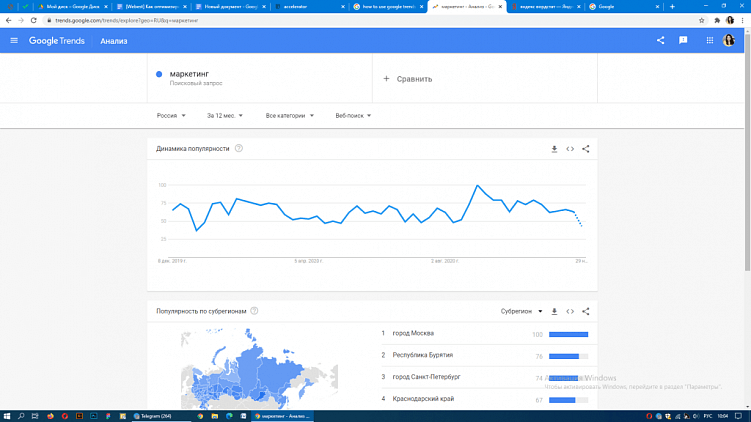Open help for Популярность по субрегионам
Viewport: 751px width, 422px height.
254,311
